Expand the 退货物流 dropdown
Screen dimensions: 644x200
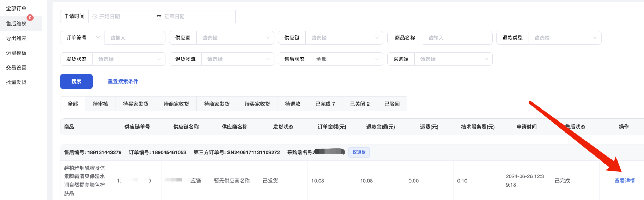[237, 59]
